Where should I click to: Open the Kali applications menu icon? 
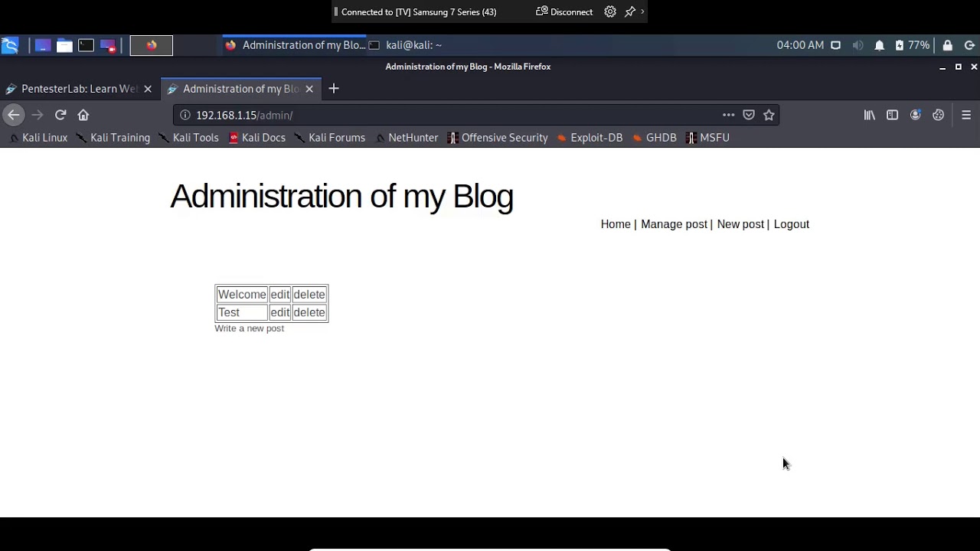[x=9, y=45]
